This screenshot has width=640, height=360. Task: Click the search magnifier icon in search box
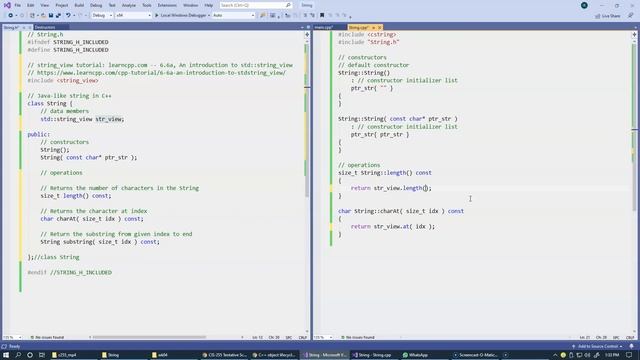288,5
